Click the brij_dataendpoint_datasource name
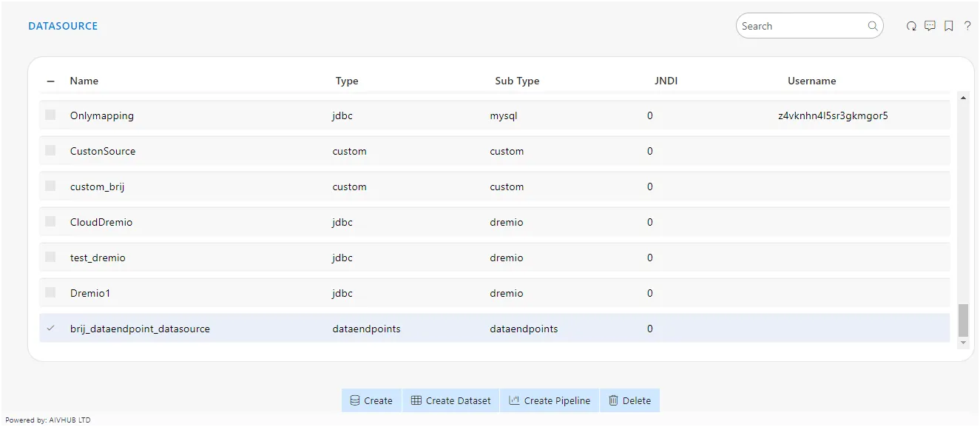The image size is (980, 427). pyautogui.click(x=140, y=329)
